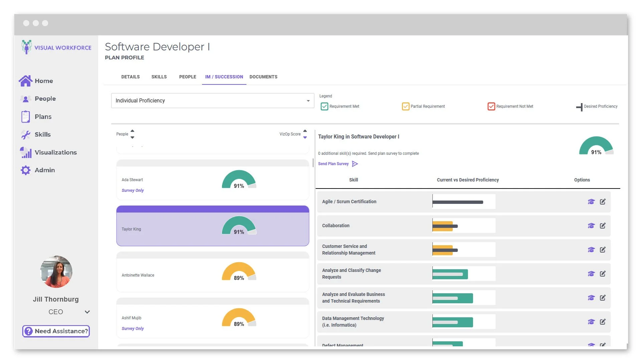Open edit icon for Data Management Technology
Image resolution: width=641 pixels, height=364 pixels.
point(602,322)
